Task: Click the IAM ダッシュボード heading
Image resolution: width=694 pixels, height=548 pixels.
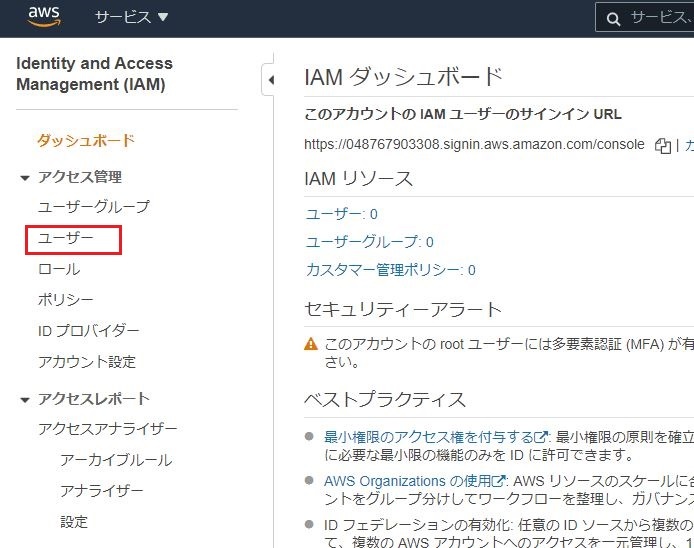Action: tap(403, 77)
